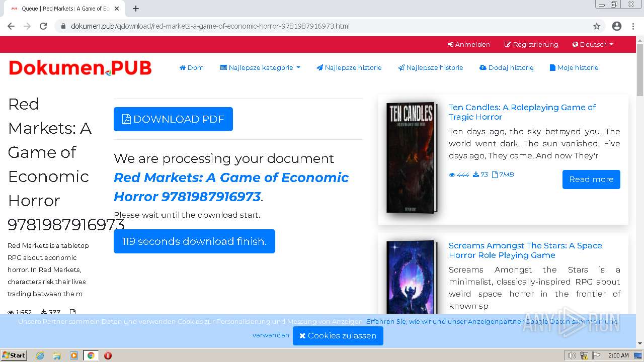Open a new browser tab with the plus

pyautogui.click(x=136, y=9)
